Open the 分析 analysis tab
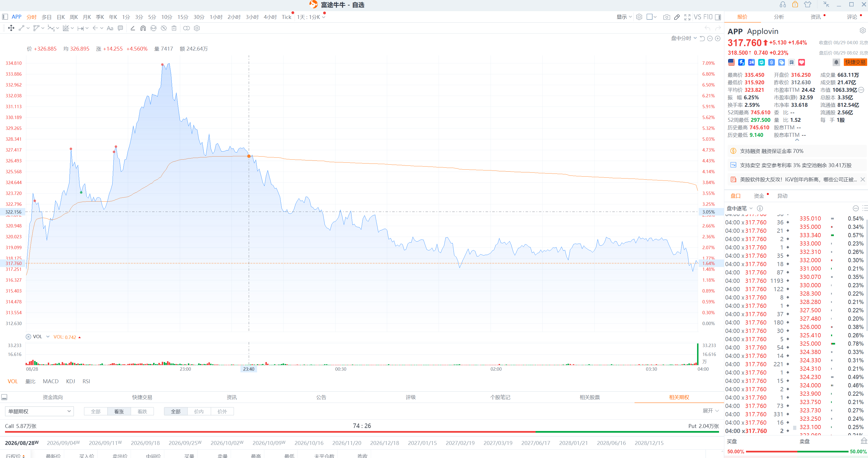This screenshot has height=458, width=868. [779, 17]
